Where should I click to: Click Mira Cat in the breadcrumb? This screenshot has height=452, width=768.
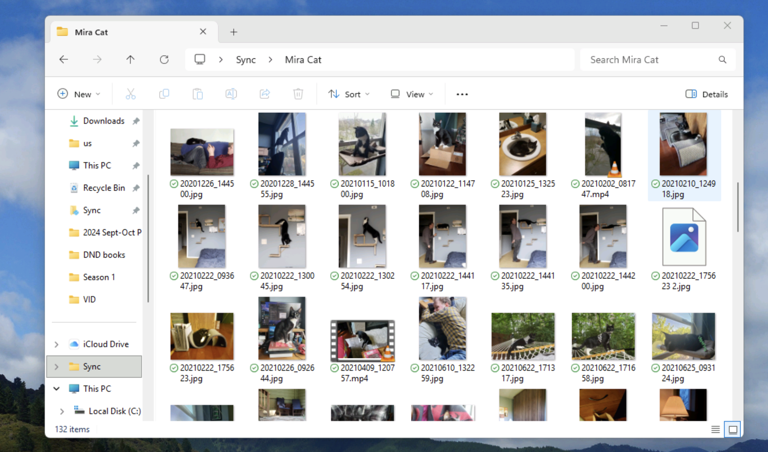tap(303, 60)
